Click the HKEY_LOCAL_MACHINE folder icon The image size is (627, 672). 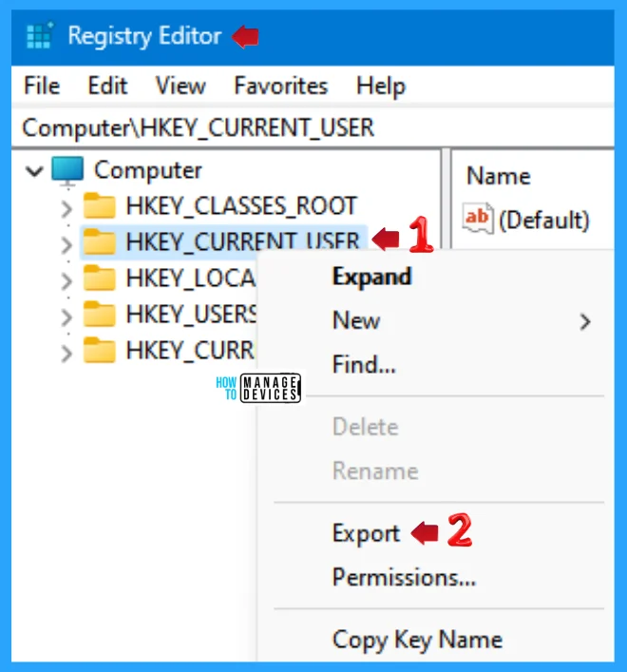99,278
